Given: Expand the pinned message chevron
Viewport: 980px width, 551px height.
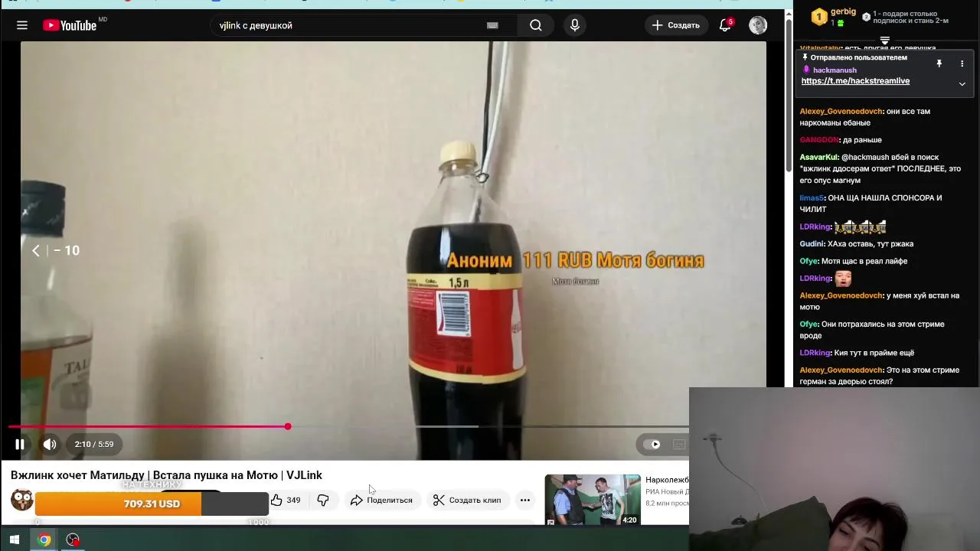Looking at the screenshot, I should point(962,83).
